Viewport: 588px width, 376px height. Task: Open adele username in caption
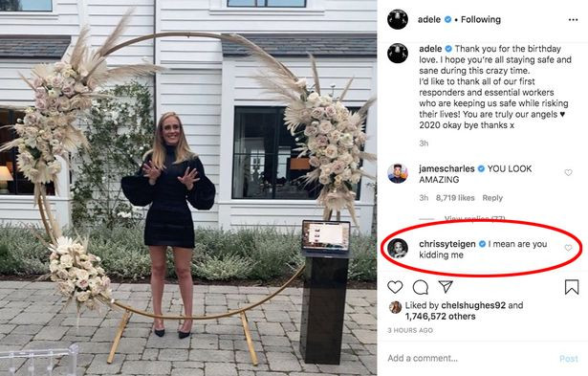(x=430, y=49)
